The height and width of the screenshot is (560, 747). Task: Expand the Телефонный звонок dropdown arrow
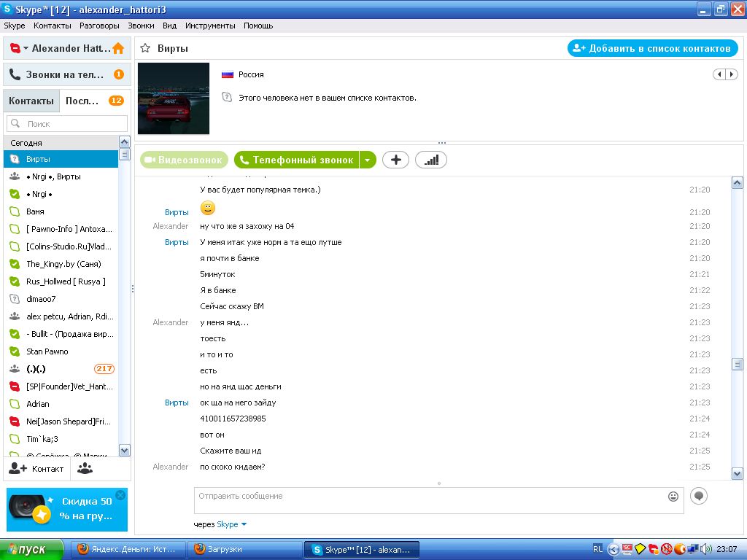click(x=368, y=160)
